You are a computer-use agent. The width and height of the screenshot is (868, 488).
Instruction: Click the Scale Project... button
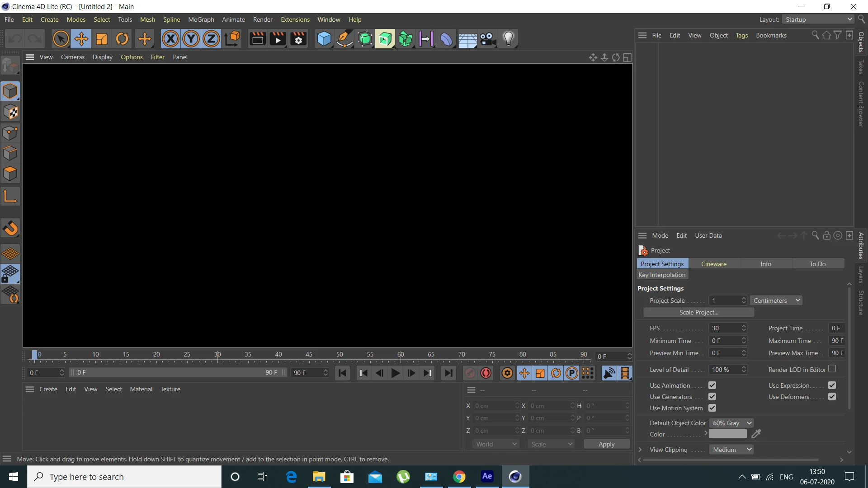click(698, 312)
